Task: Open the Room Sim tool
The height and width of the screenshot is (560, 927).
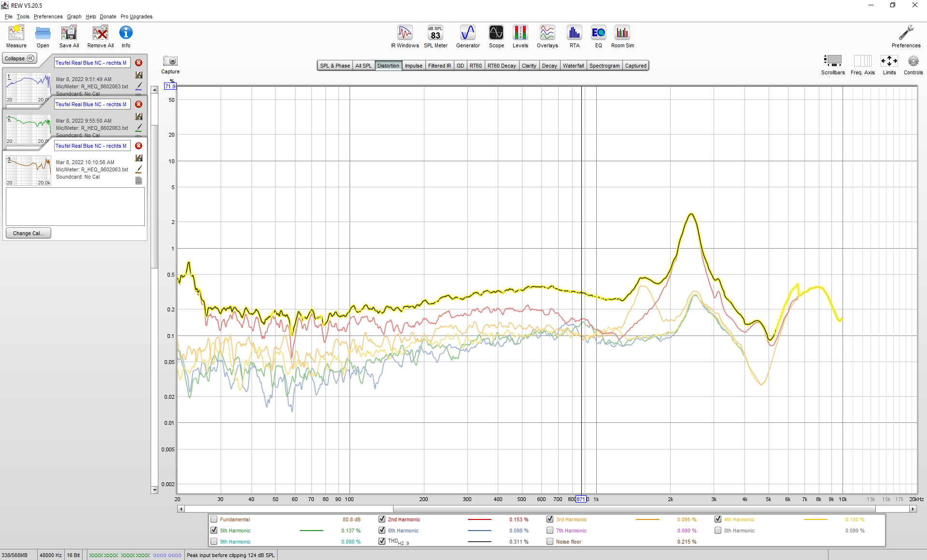Action: (622, 37)
